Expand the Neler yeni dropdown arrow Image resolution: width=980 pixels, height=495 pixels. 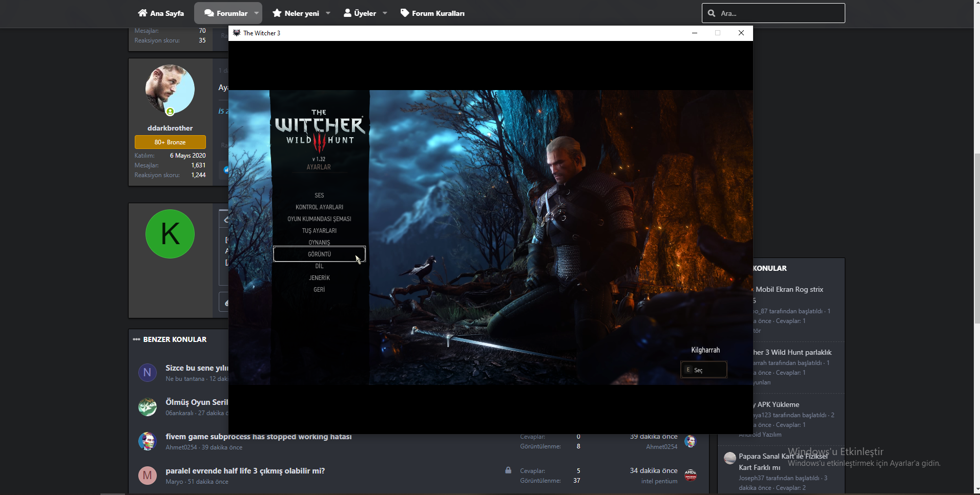coord(328,13)
